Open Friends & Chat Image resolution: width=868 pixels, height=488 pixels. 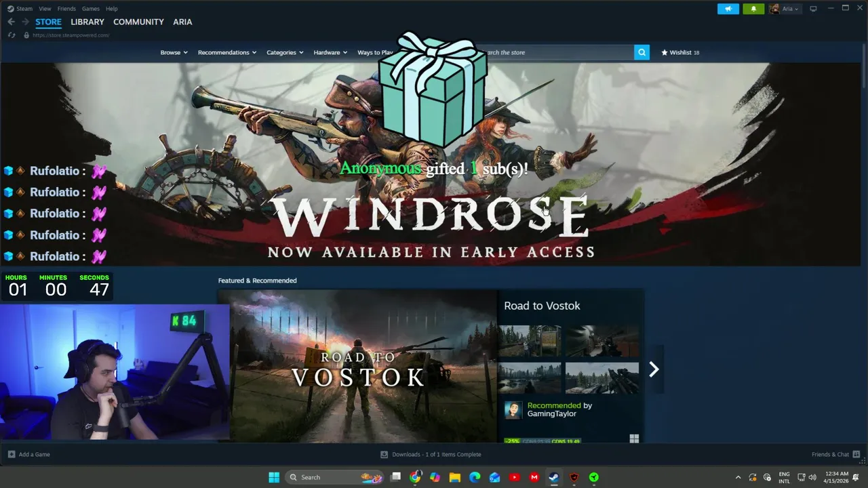pyautogui.click(x=835, y=454)
